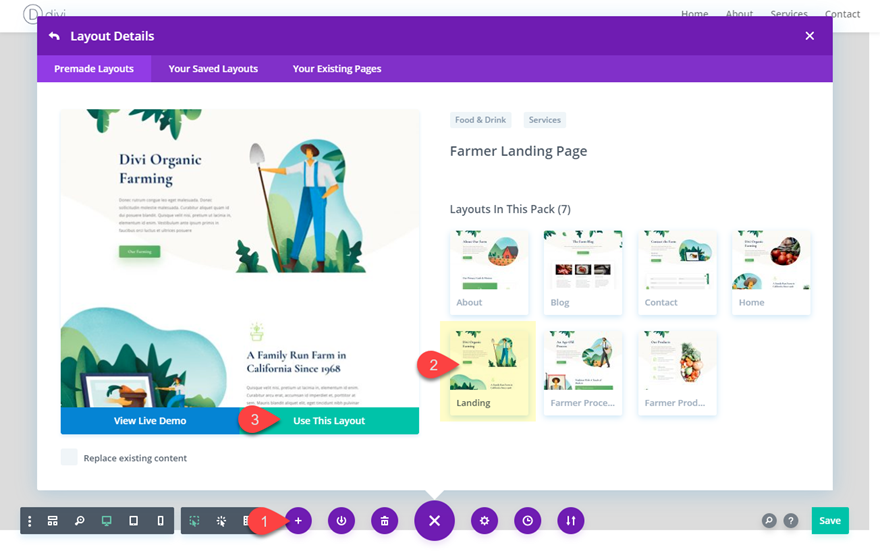880x551 pixels.
Task: Close the Layout Details dialog
Action: 809,36
